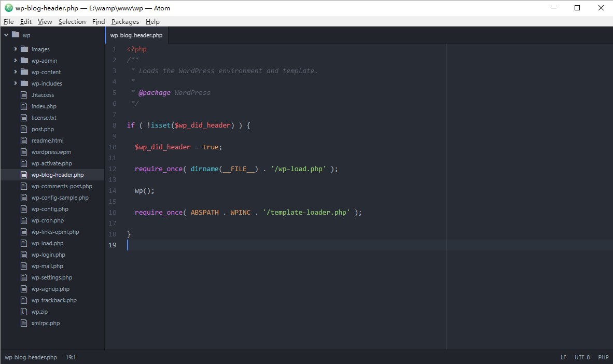Image resolution: width=613 pixels, height=364 pixels.
Task: Click the images folder icon
Action: (24, 49)
